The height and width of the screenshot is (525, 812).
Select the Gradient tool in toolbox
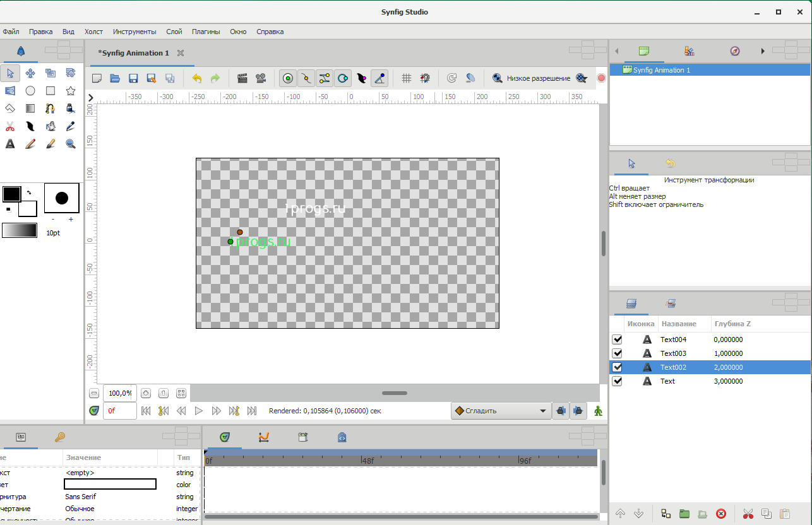(x=30, y=109)
